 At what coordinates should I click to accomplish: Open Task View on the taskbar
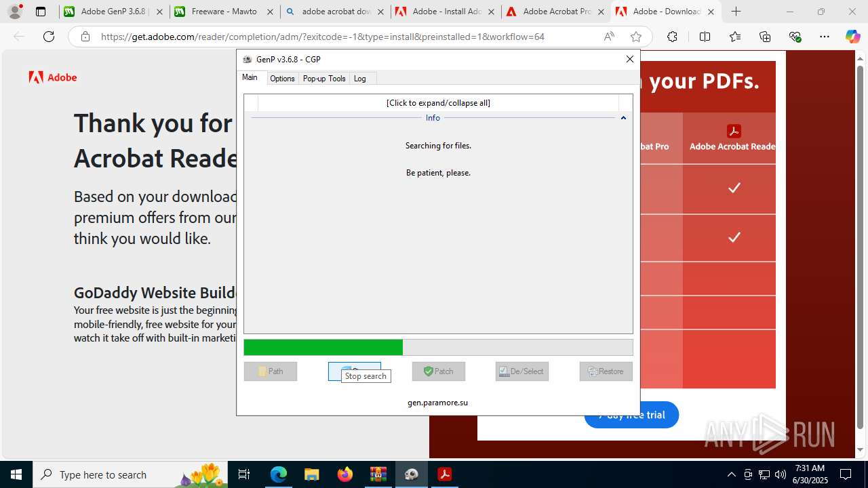point(245,474)
